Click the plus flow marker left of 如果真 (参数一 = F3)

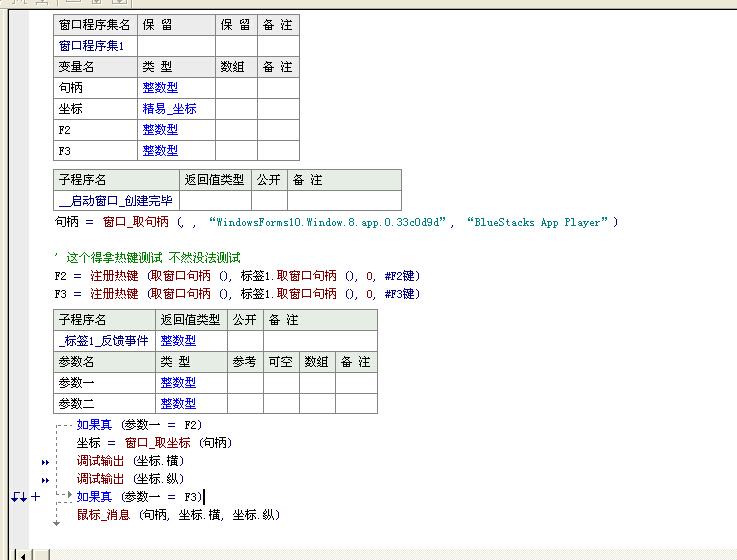pos(36,497)
